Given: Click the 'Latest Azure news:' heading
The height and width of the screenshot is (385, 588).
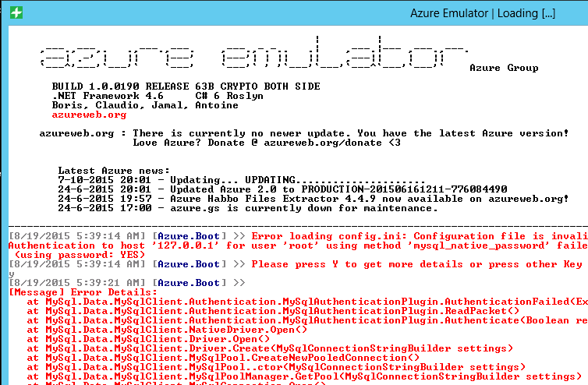Looking at the screenshot, I should point(114,171).
